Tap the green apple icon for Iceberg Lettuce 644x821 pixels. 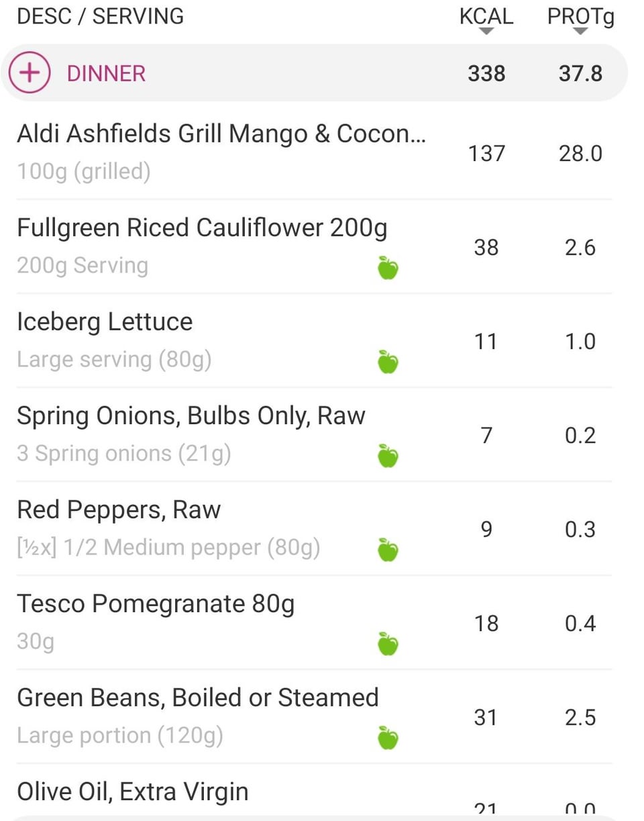[388, 362]
